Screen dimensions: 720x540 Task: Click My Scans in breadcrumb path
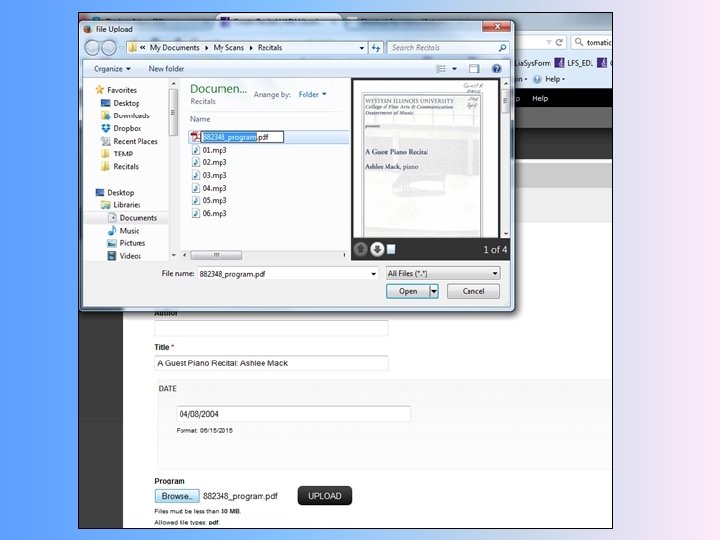229,48
